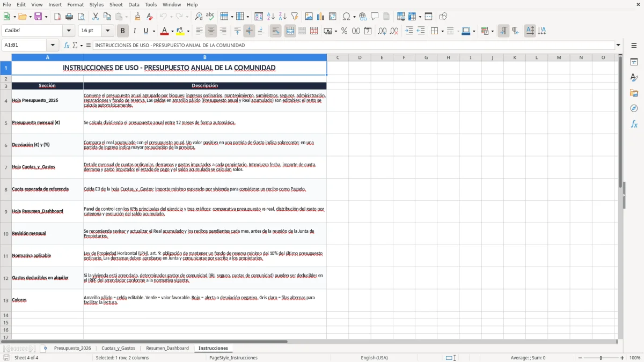Screen dimensions: 644x362
Task: Toggle Center Vertically alignment
Action: [x=249, y=31]
